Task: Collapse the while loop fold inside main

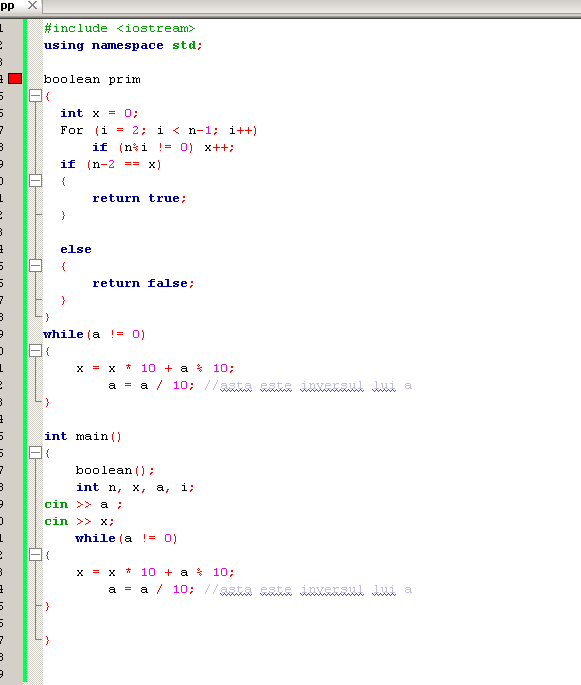Action: click(x=35, y=555)
